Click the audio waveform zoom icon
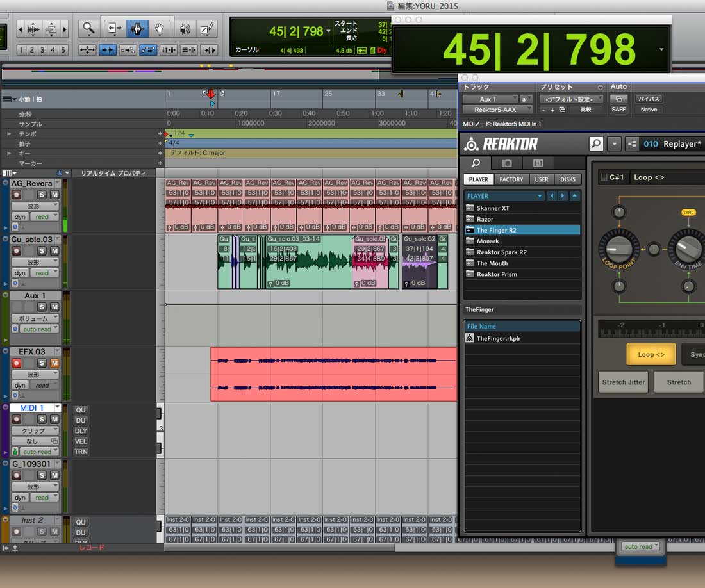Image resolution: width=705 pixels, height=588 pixels. [33, 29]
